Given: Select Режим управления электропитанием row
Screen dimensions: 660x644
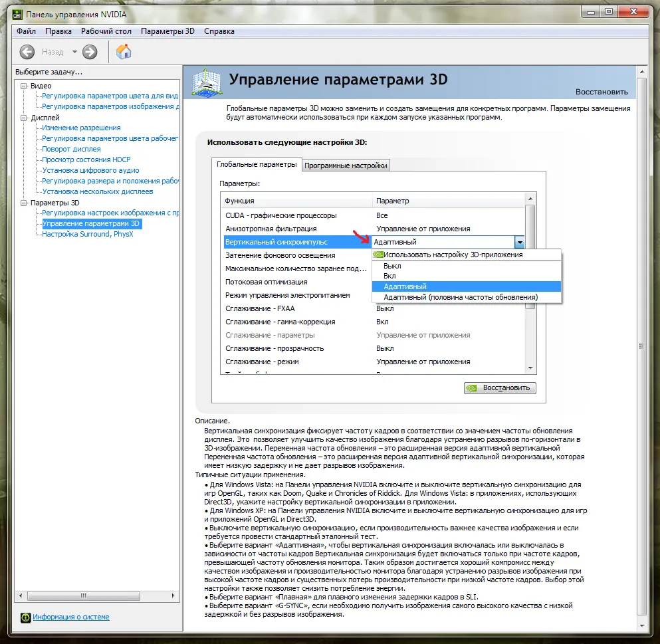Looking at the screenshot, I should click(x=296, y=296).
